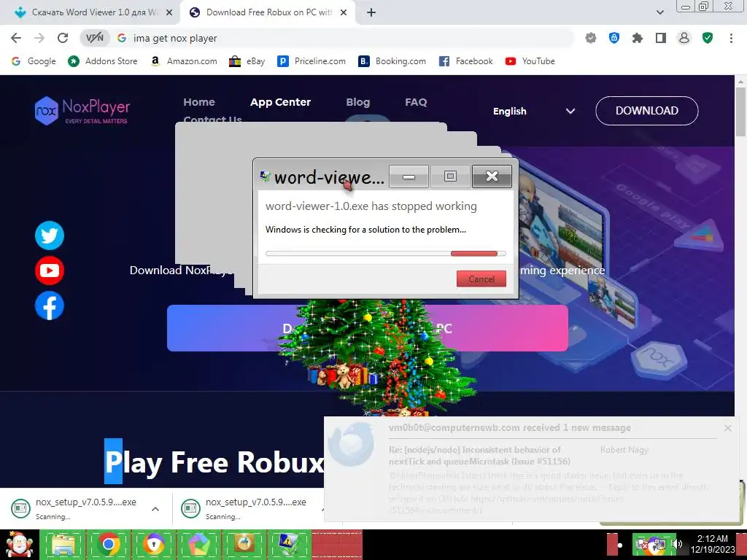Screen dimensions: 747x560
Task: Close the Word Viewer 1.0 tab
Action: (x=169, y=13)
